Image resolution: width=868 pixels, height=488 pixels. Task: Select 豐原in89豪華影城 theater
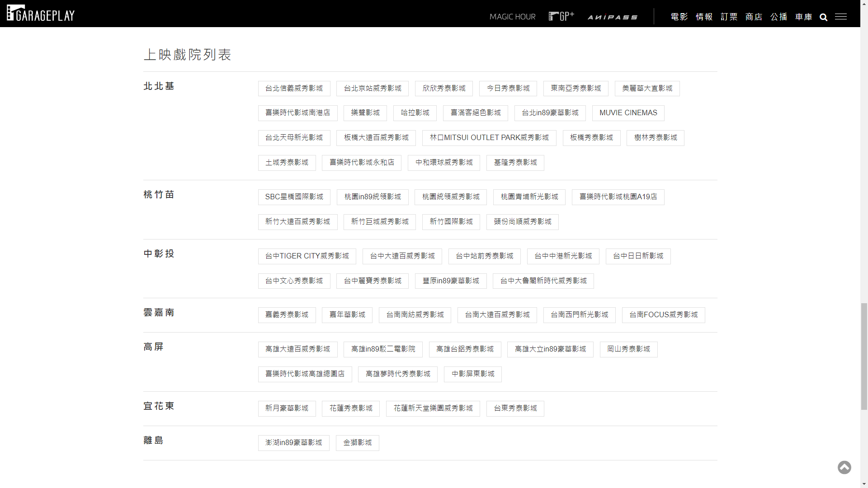pyautogui.click(x=451, y=281)
